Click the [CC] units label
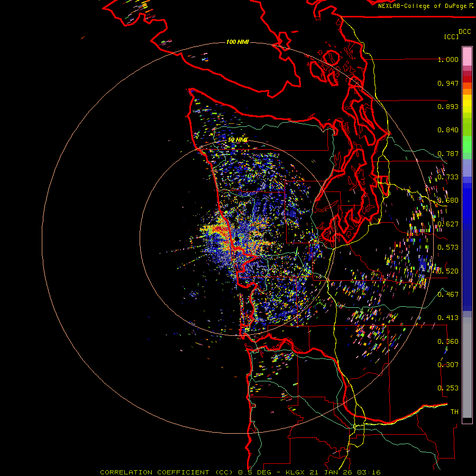Viewport: 476px width, 476px height. coord(451,36)
